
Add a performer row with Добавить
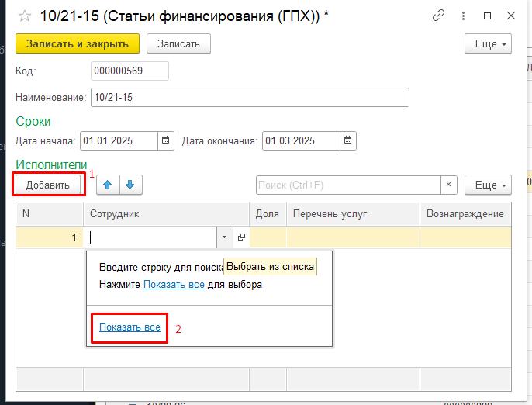48,185
